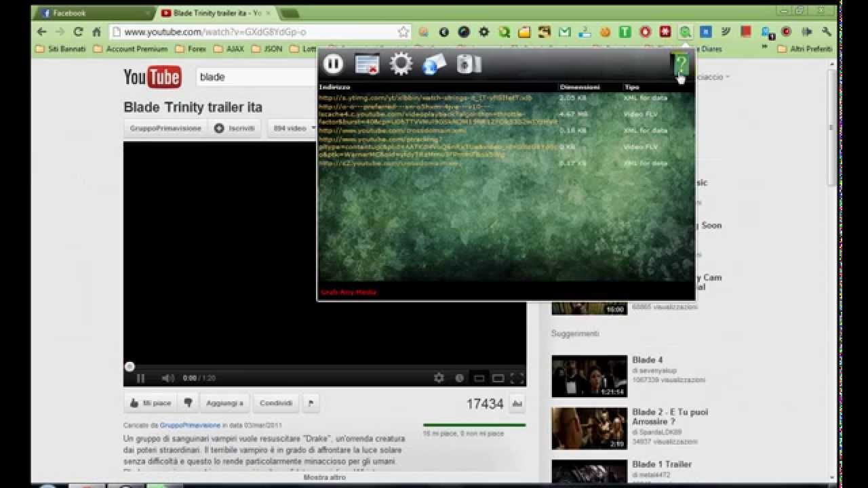Click the Indirizzo column header in popup
The height and width of the screenshot is (488, 868).
335,87
